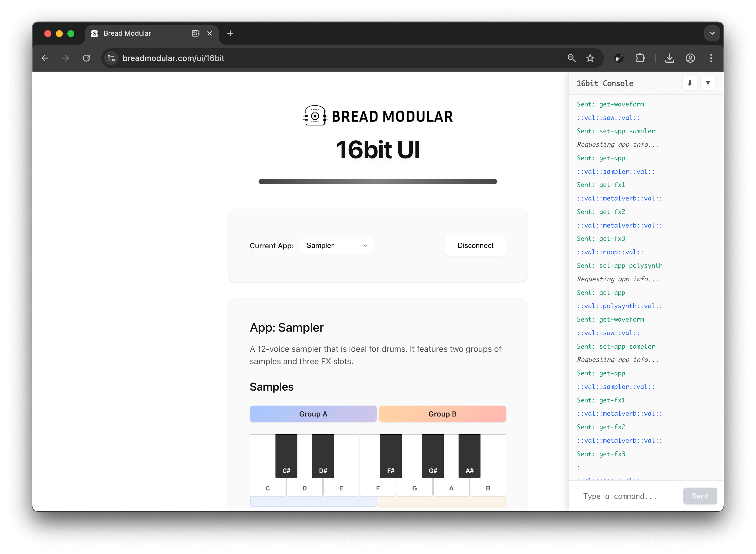Screen dimensions: 756x554
Task: Open the Current App dropdown showing Sampler
Action: click(x=337, y=245)
